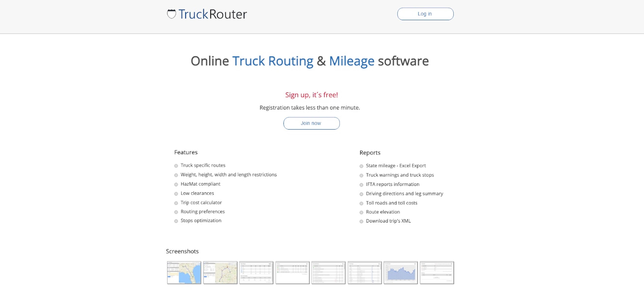This screenshot has height=302, width=644.
Task: Click the Join now button
Action: coord(311,123)
